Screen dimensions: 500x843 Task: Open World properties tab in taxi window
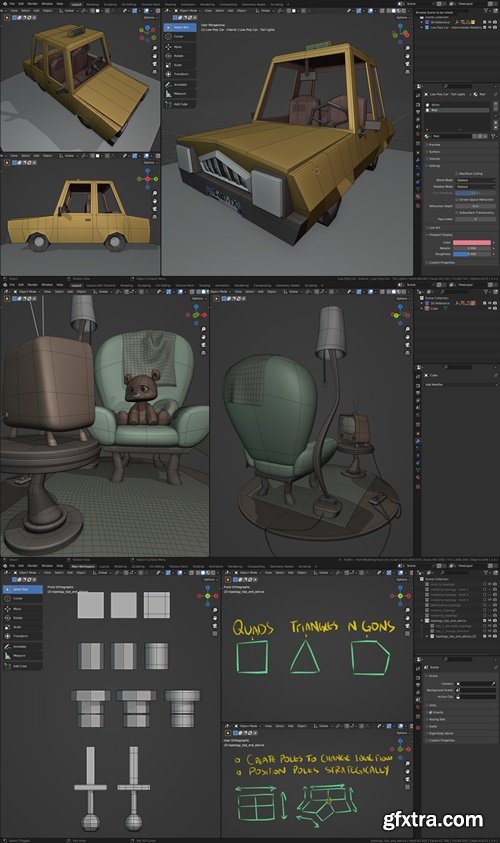coord(418,133)
